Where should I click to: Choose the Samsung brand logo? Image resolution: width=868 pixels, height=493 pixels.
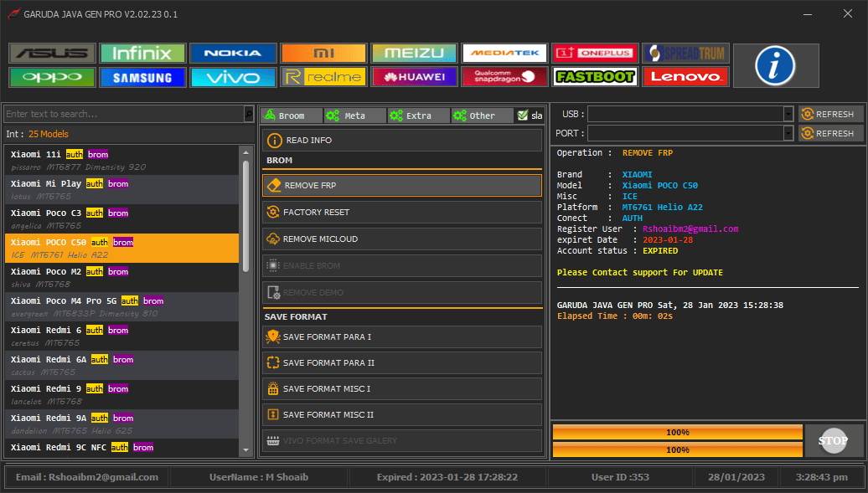pos(142,77)
